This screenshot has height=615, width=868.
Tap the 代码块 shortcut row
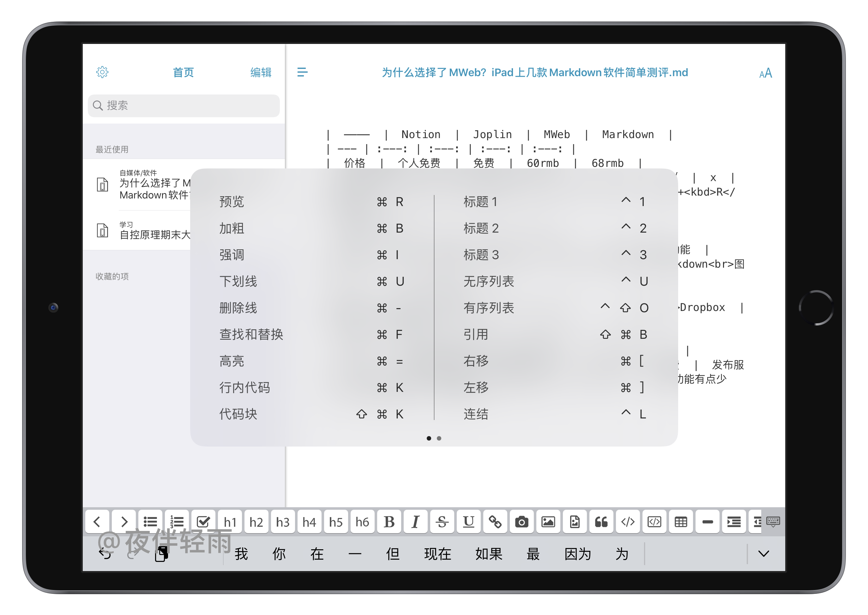coord(312,414)
